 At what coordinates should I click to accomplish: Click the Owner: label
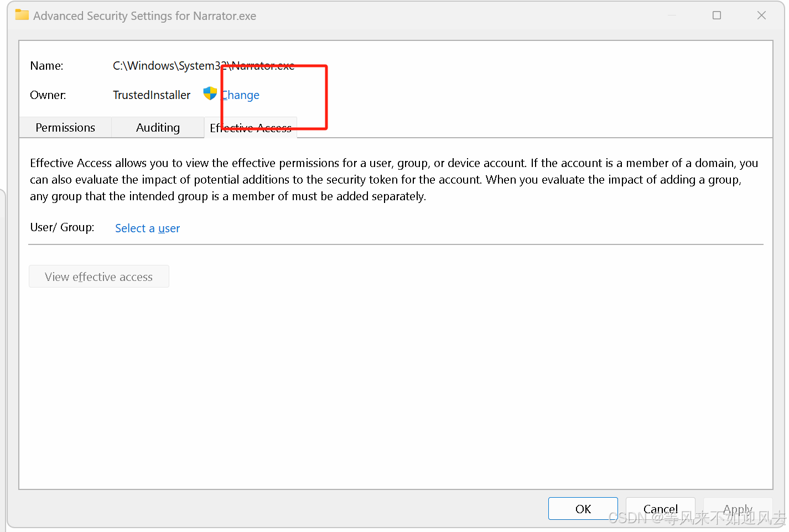click(x=48, y=95)
